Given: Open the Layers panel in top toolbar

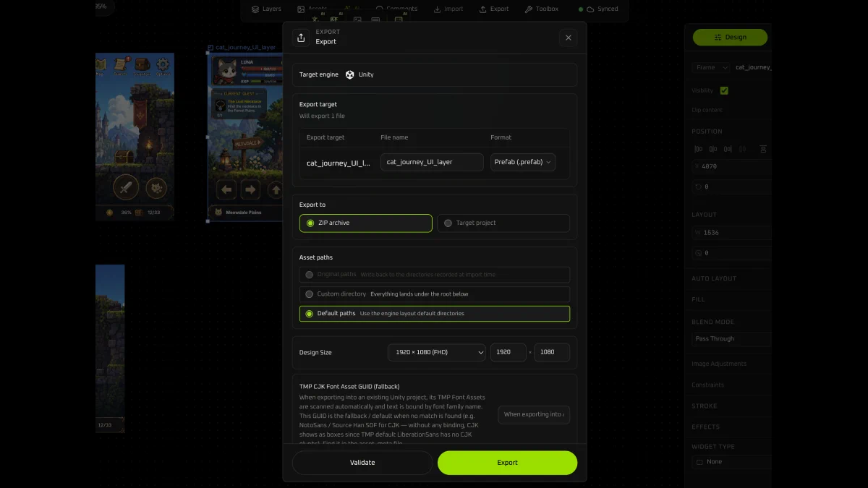Looking at the screenshot, I should click(x=266, y=9).
